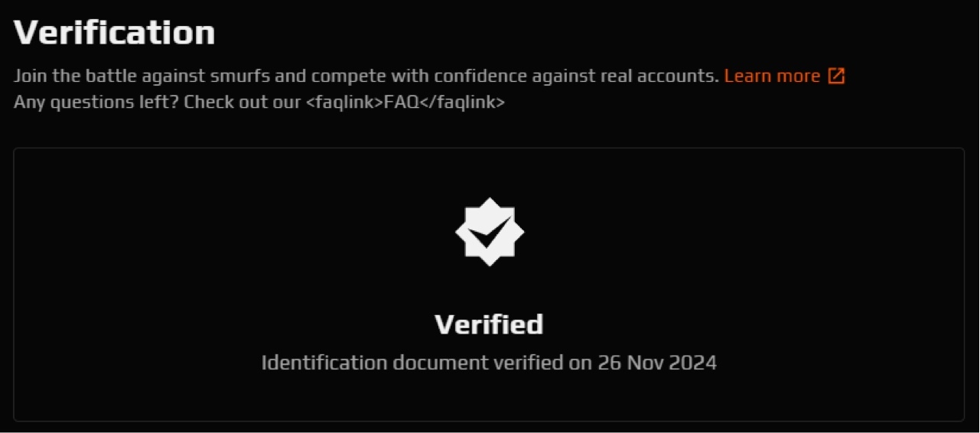Click the bold Verified status label

tap(489, 324)
